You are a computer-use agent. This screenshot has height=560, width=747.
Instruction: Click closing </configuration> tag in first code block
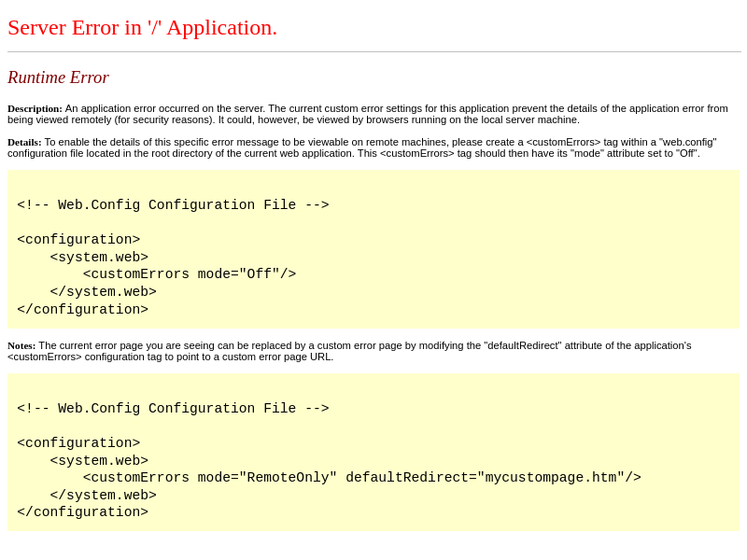click(82, 310)
